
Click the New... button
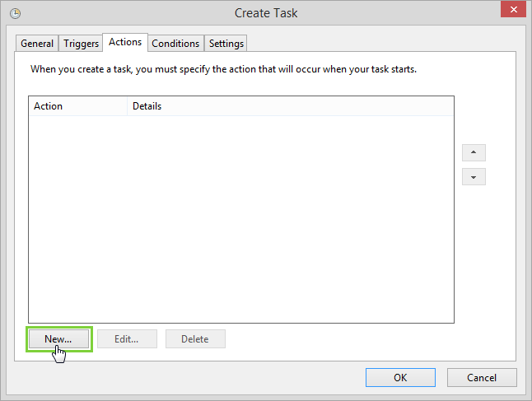(x=58, y=338)
